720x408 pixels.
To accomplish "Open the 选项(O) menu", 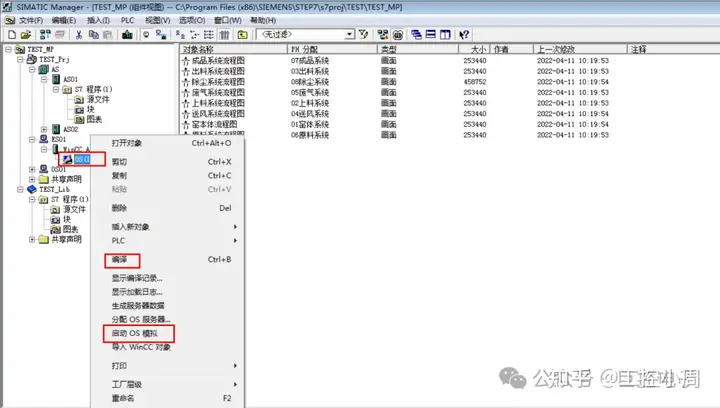I will point(192,20).
